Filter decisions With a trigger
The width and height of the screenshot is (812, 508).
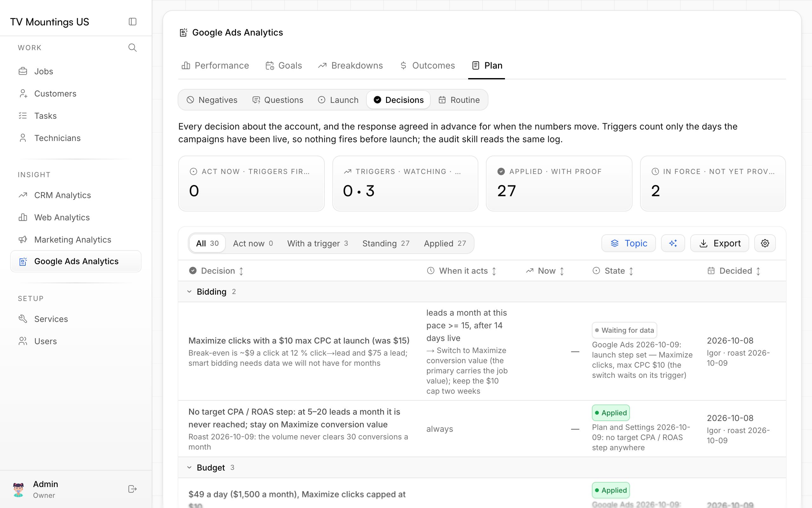(x=318, y=243)
